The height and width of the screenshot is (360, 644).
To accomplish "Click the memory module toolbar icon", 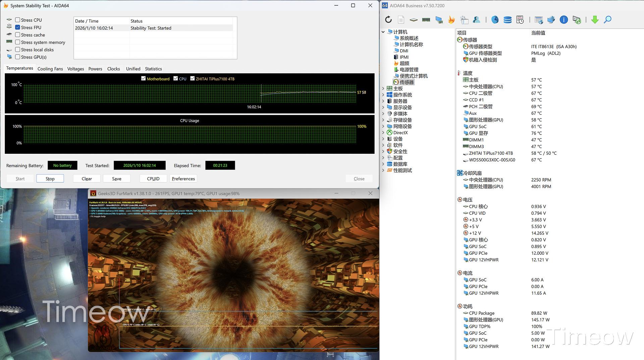I will tap(426, 20).
